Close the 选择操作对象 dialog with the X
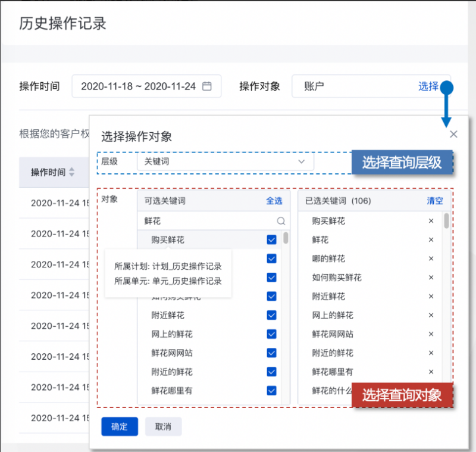 (453, 134)
